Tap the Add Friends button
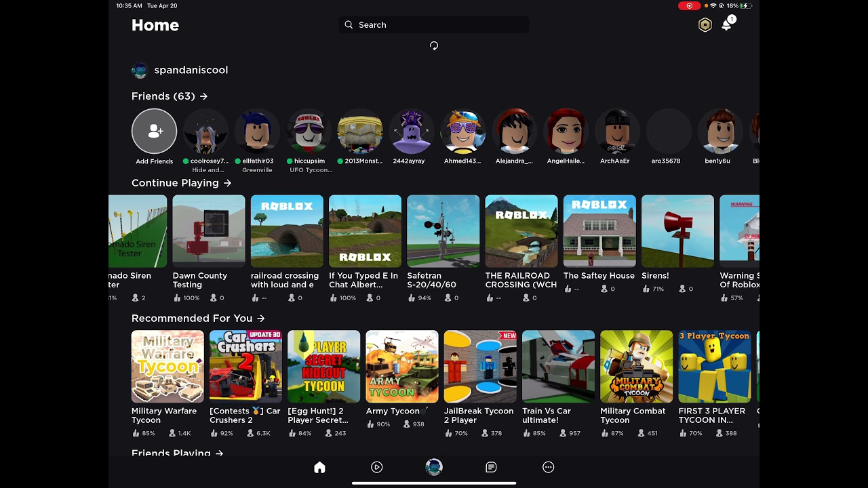 155,131
